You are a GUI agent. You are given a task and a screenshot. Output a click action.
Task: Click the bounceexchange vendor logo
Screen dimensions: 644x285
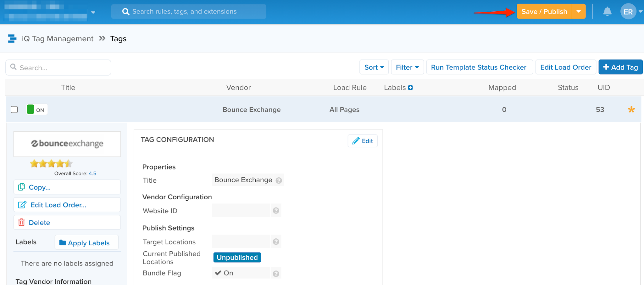pos(67,144)
